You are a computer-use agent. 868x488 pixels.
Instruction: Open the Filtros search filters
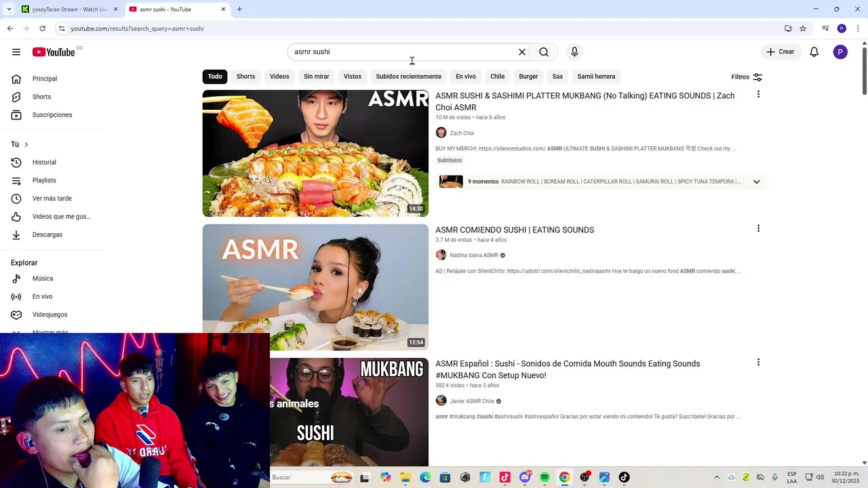(x=747, y=77)
